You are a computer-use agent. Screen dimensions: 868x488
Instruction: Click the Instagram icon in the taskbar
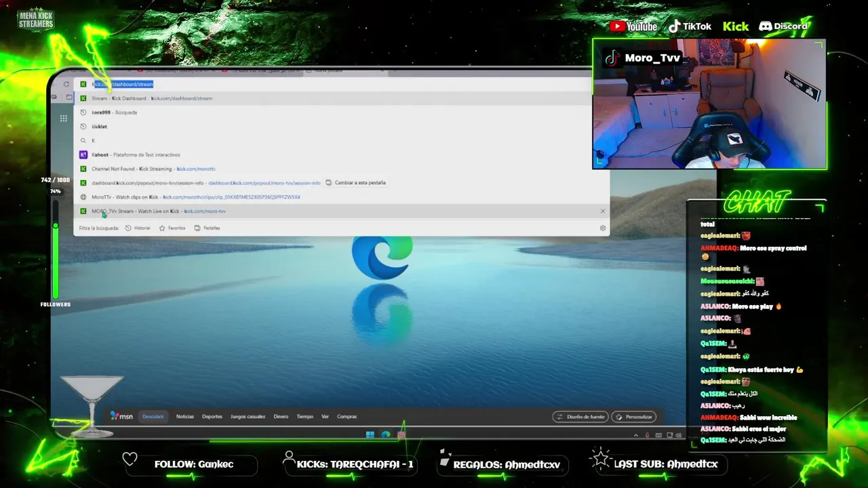401,434
